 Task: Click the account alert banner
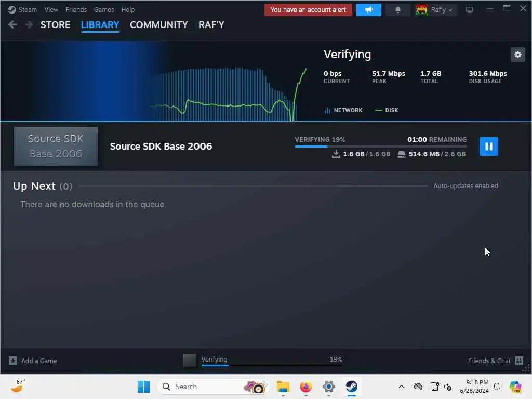(x=308, y=9)
